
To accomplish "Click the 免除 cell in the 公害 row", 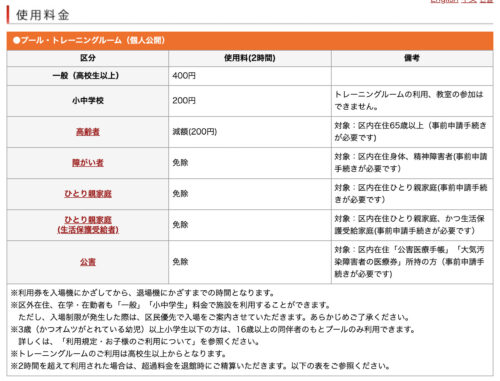I will point(180,262).
